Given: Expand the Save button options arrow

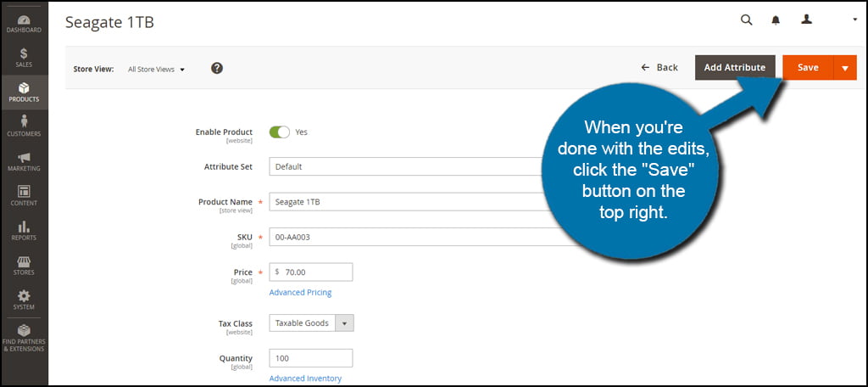Looking at the screenshot, I should click(845, 68).
